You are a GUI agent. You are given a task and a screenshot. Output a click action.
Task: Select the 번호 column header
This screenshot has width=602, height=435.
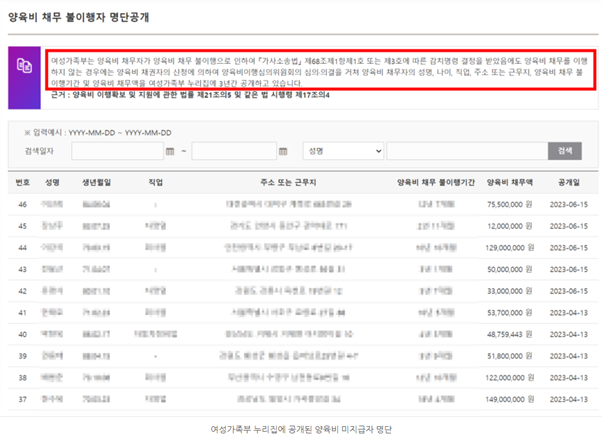point(23,182)
